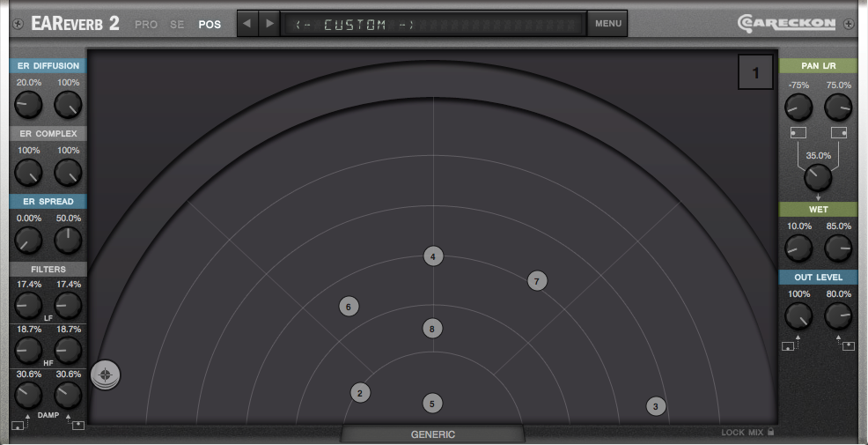This screenshot has width=868, height=445.
Task: Open the GENERIC room selector
Action: [433, 434]
